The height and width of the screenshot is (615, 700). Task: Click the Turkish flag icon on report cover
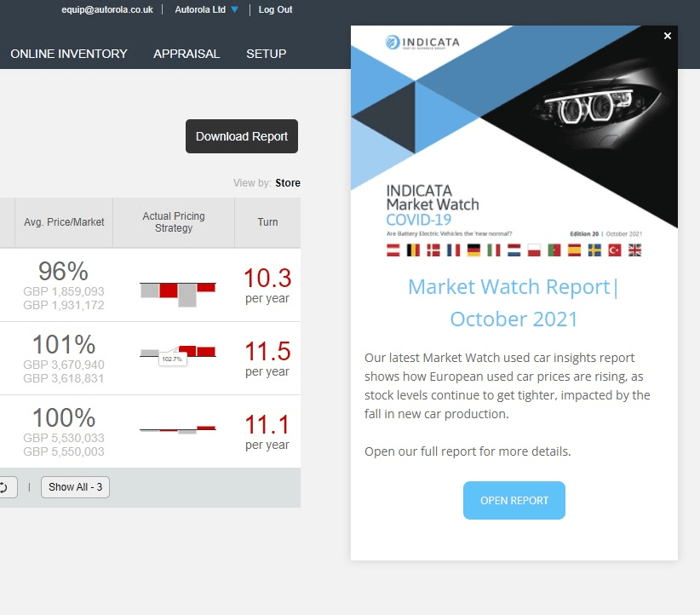(x=615, y=250)
